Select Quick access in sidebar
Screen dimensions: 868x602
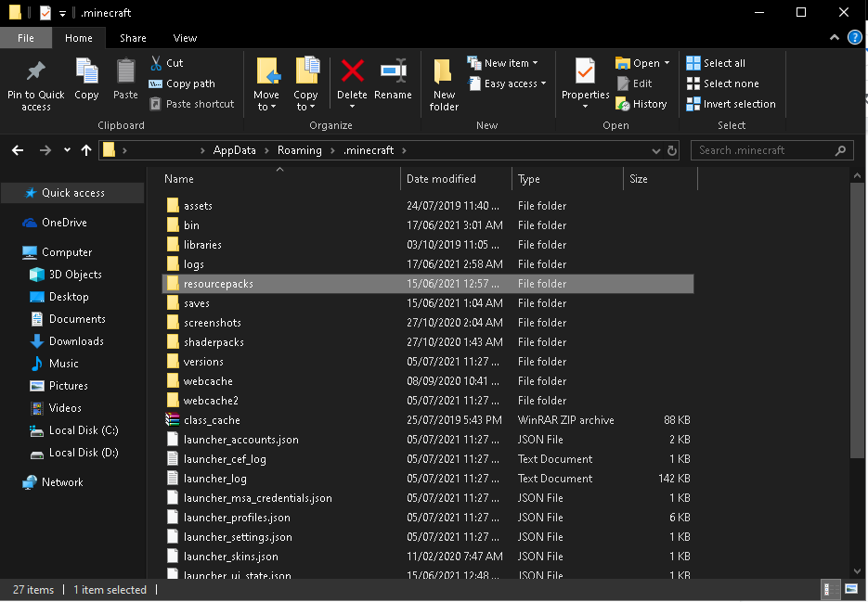coord(73,193)
